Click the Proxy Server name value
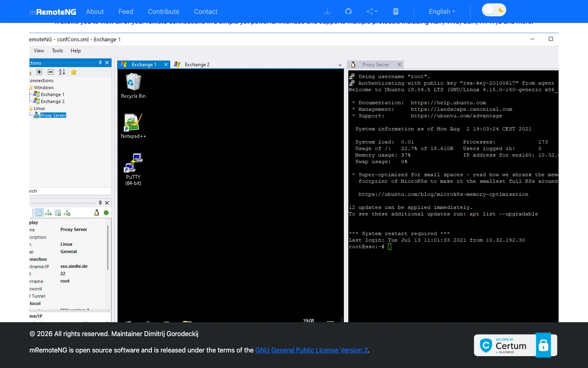Viewport: 588px width, 368px height. coord(73,229)
